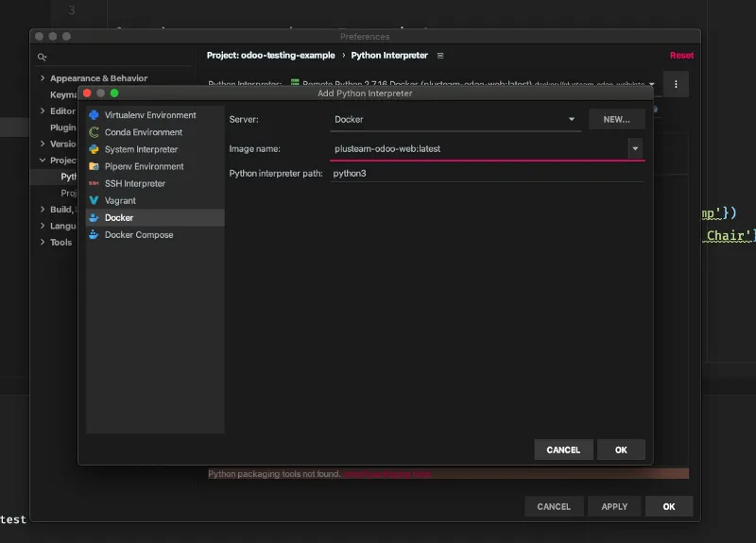756x543 pixels.
Task: Click the settings icon beside Python Interpreter breadcrumb
Action: (x=440, y=56)
